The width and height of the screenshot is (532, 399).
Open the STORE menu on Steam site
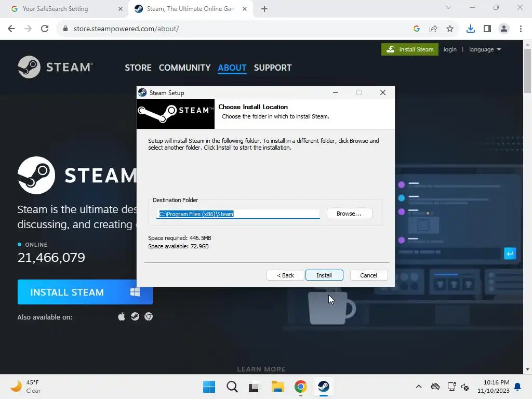tap(138, 68)
